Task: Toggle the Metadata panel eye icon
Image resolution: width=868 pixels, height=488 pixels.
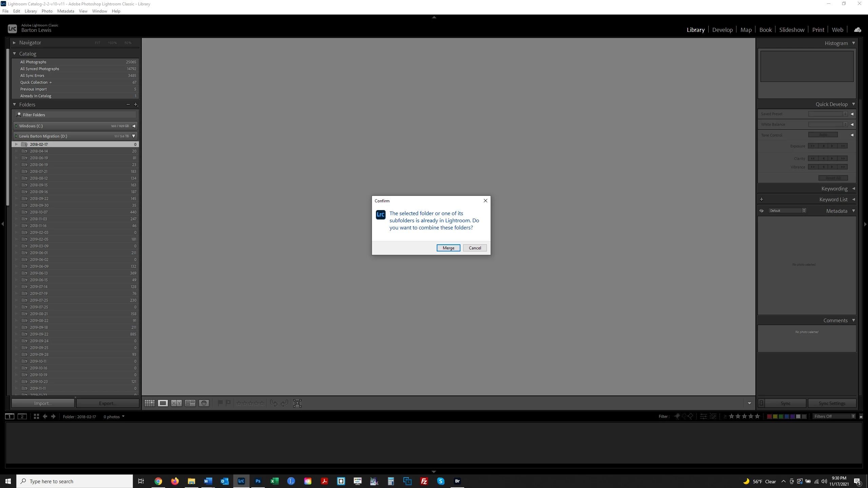Action: 762,211
